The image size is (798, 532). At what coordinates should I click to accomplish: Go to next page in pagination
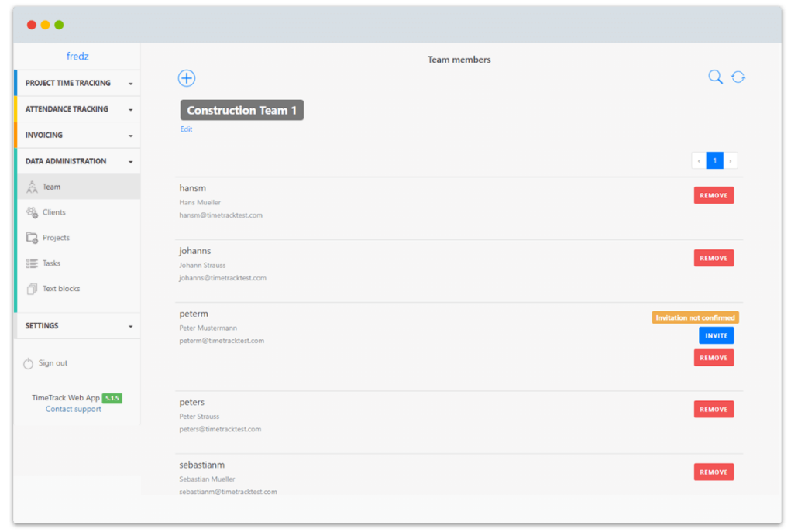pos(731,160)
